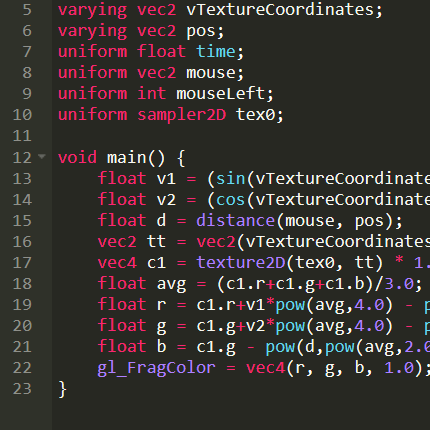
Task: Click line number 23 in gutter
Action: point(22,389)
